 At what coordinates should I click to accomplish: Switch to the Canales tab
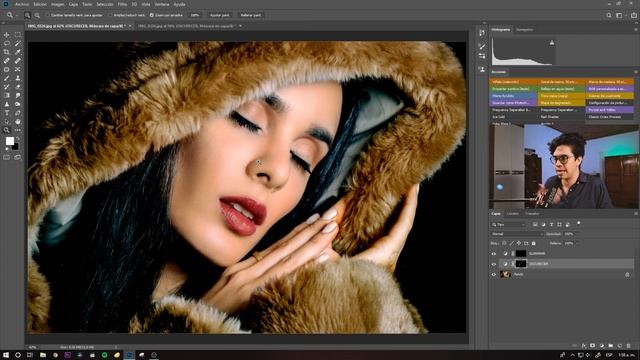(x=513, y=213)
